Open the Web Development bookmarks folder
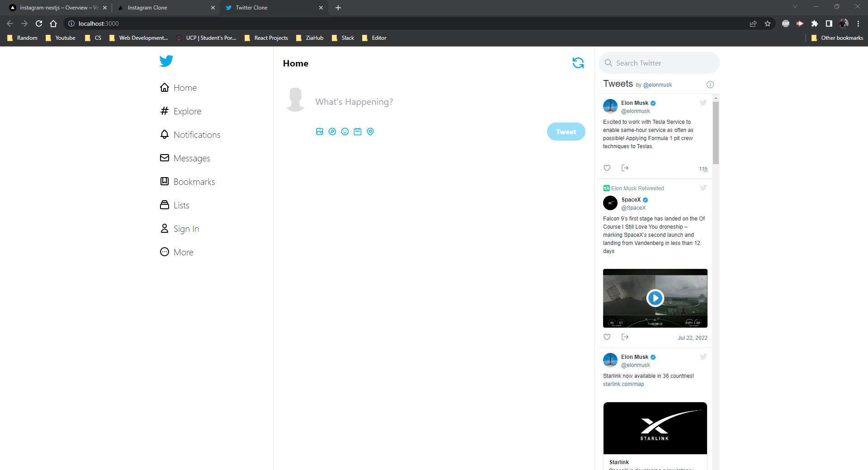Viewport: 868px width, 470px height. click(139, 38)
